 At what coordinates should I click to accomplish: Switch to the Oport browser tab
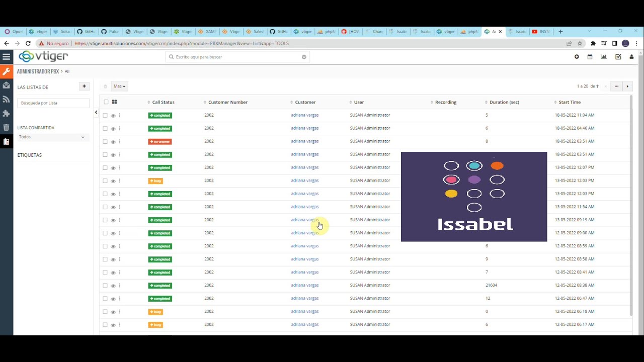[15, 32]
